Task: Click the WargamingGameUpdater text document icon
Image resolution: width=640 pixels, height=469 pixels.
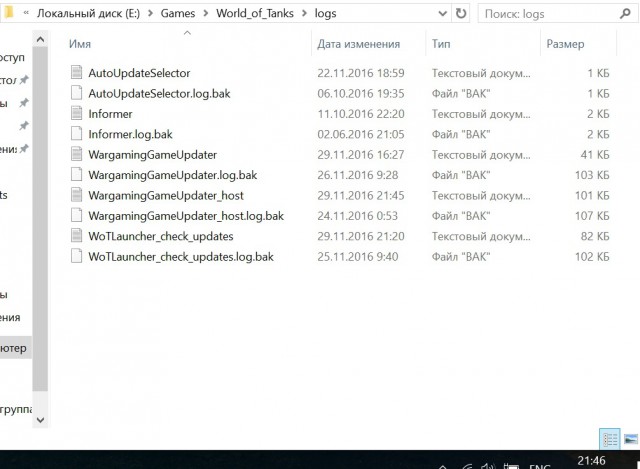Action: (x=76, y=154)
